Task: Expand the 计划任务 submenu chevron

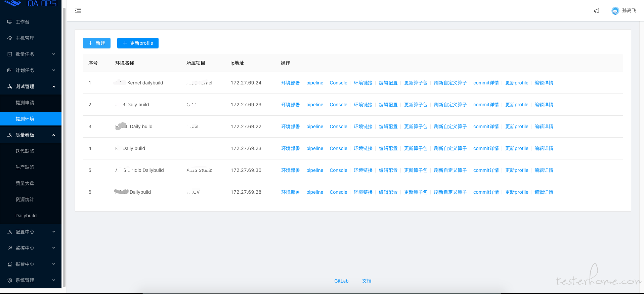Action: (54, 70)
